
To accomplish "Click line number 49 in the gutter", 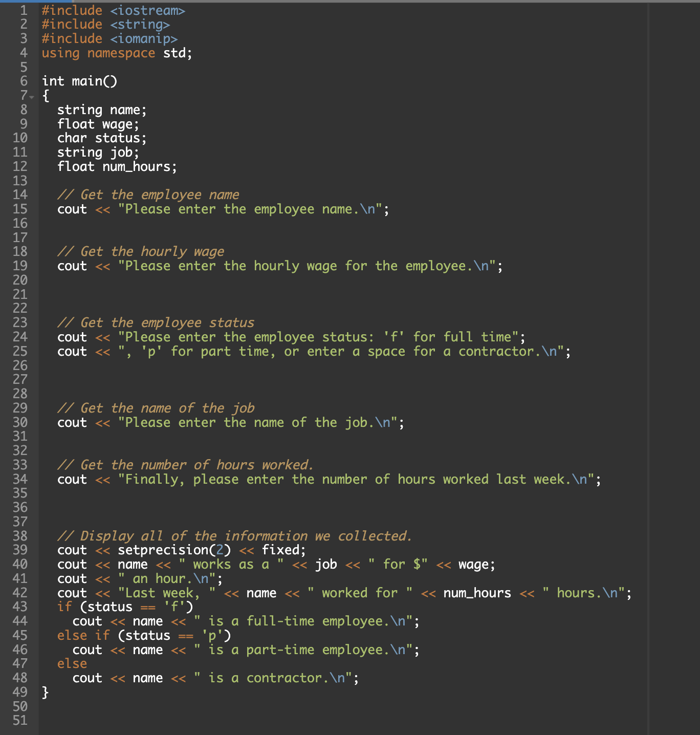I will (x=20, y=693).
